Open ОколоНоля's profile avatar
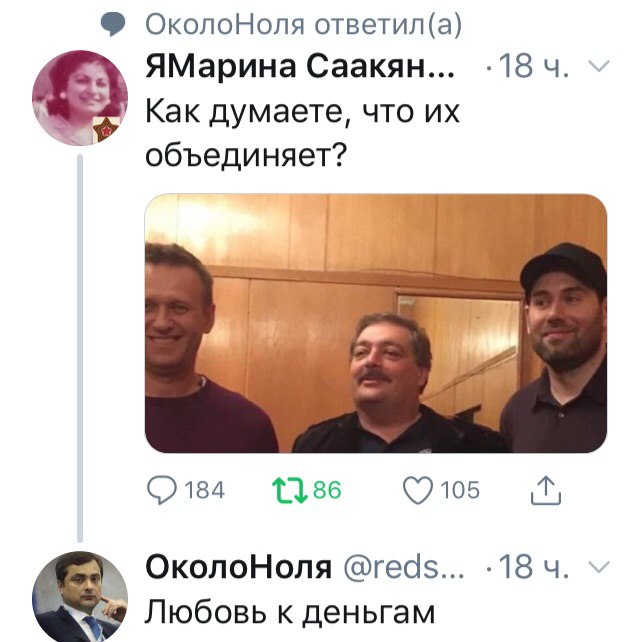The width and height of the screenshot is (640, 642). pos(80,597)
